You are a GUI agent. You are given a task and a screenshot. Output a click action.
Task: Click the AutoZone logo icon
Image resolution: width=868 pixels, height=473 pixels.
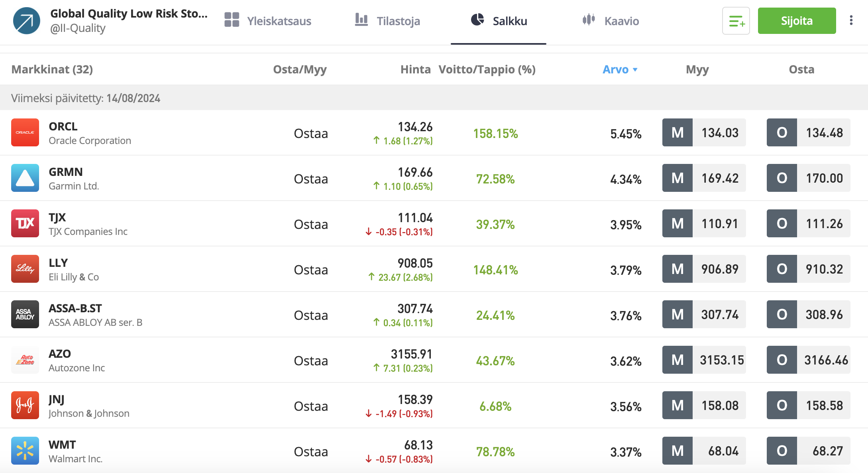(25, 360)
